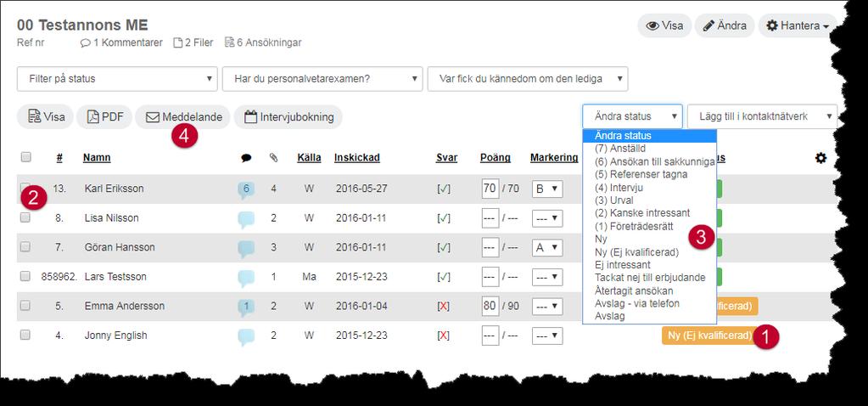Open Lars Testsson's comment bubble icon

tap(246, 278)
